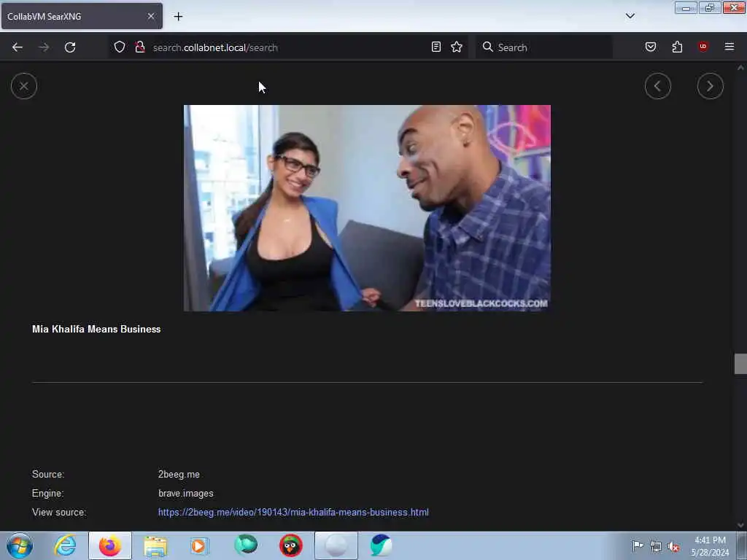Click the 'Mia Khalifa Means Business' title
The width and height of the screenshot is (747, 560).
pyautogui.click(x=96, y=329)
